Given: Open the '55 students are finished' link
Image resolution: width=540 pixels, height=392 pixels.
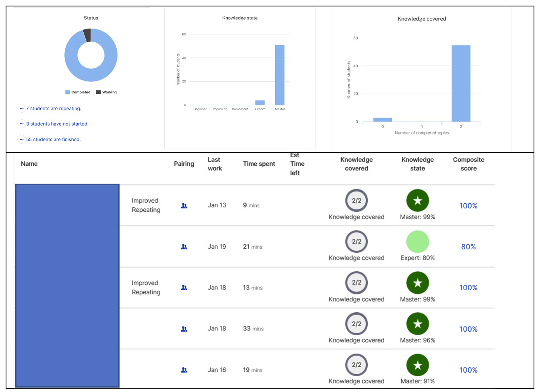Looking at the screenshot, I should 53,140.
